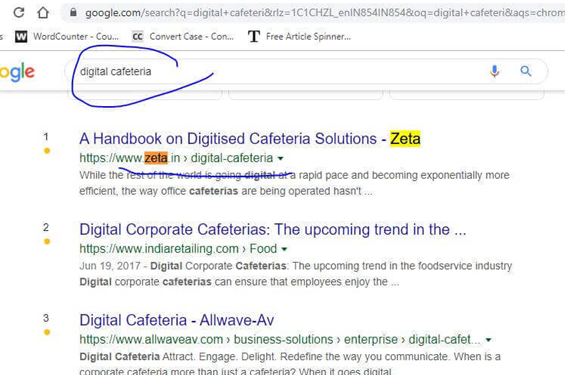The image size is (568, 375).
Task: Open the Convert Case bookmark
Action: point(183,36)
